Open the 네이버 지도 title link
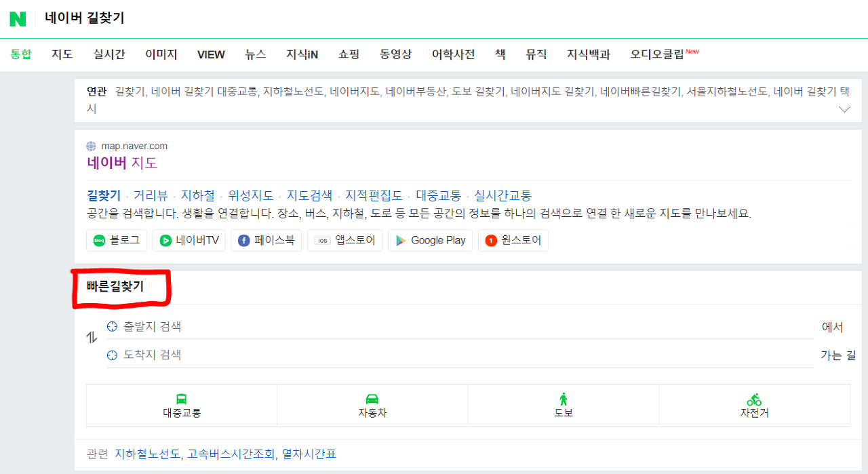868x474 pixels. pyautogui.click(x=122, y=163)
